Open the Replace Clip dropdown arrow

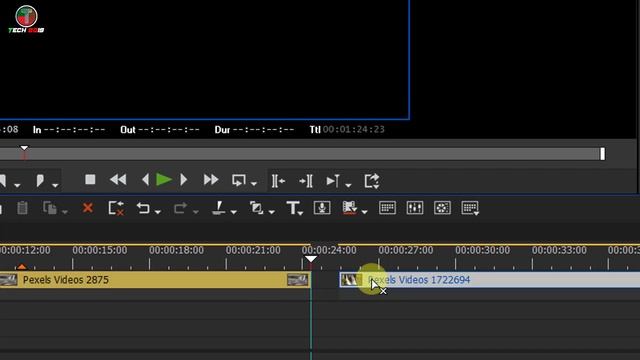[65, 212]
